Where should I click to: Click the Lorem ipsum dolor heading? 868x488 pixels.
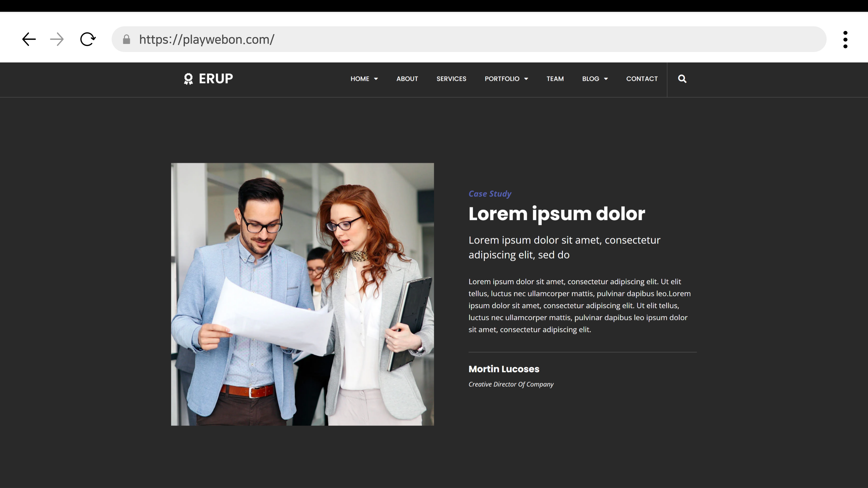[x=557, y=214]
